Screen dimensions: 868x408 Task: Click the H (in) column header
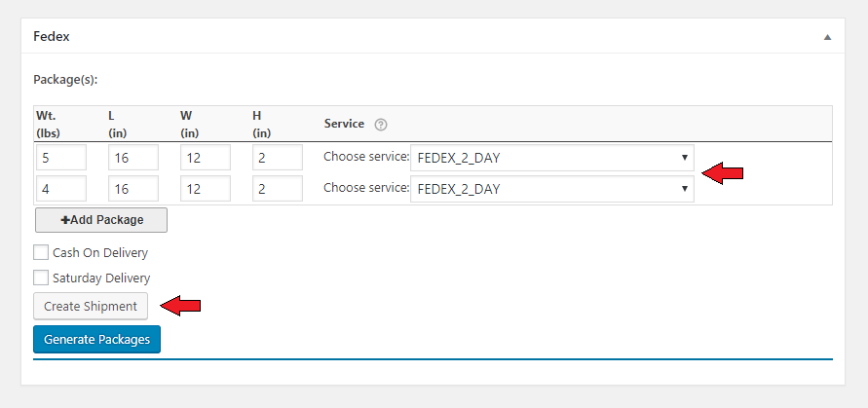pyautogui.click(x=262, y=125)
